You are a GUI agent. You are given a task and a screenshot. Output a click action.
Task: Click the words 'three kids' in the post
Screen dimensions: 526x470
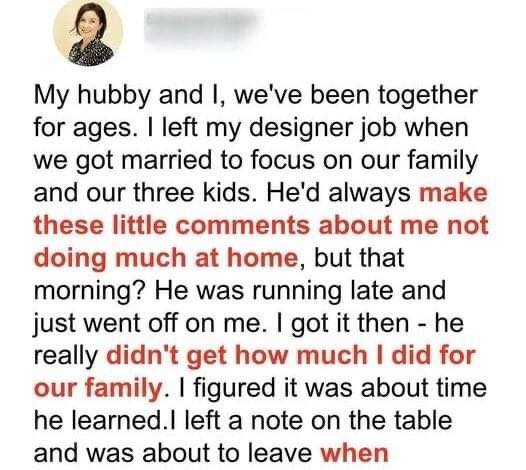[192, 193]
